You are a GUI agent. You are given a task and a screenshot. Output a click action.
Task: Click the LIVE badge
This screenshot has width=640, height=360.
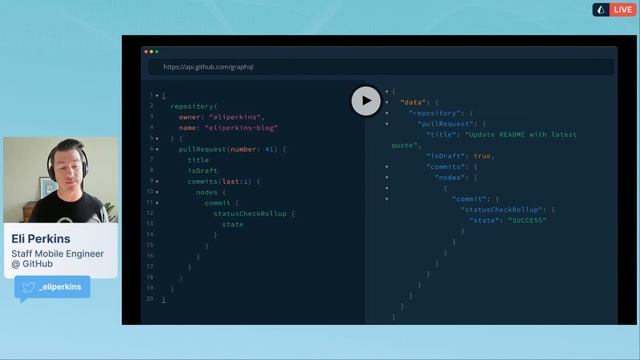623,10
